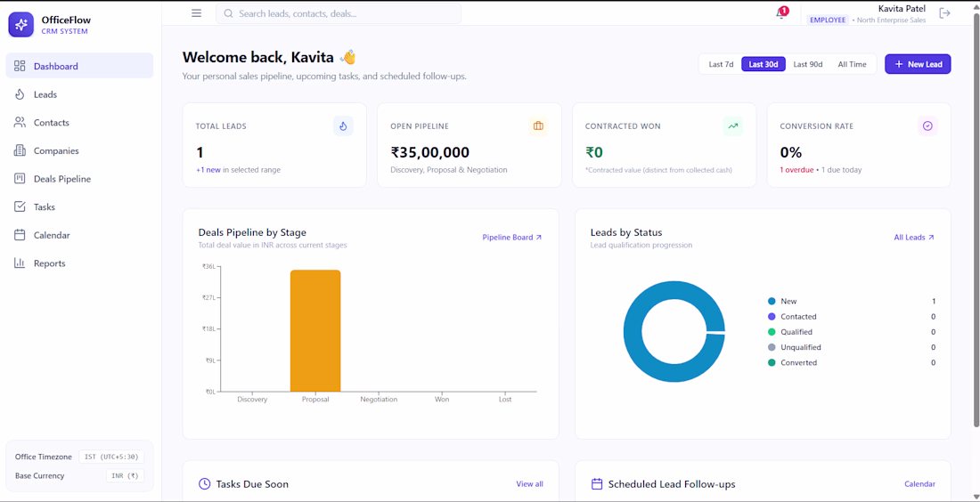
Task: Click the flame icon on Total Leads card
Action: point(343,126)
